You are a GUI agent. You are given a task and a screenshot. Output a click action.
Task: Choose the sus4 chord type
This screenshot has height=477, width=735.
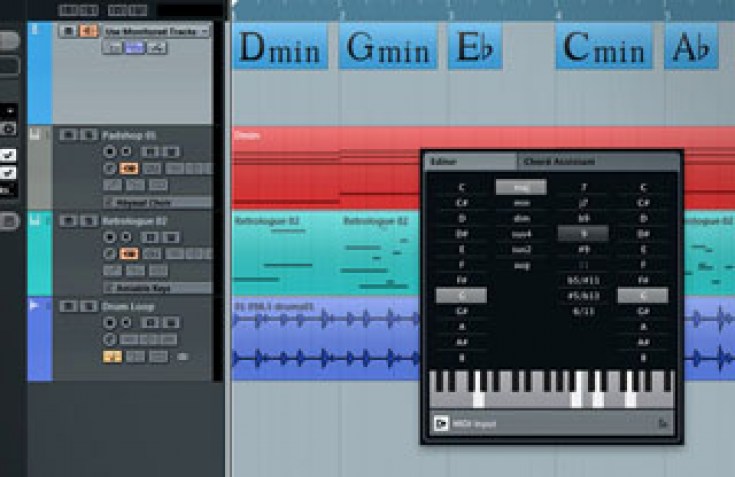click(x=521, y=234)
